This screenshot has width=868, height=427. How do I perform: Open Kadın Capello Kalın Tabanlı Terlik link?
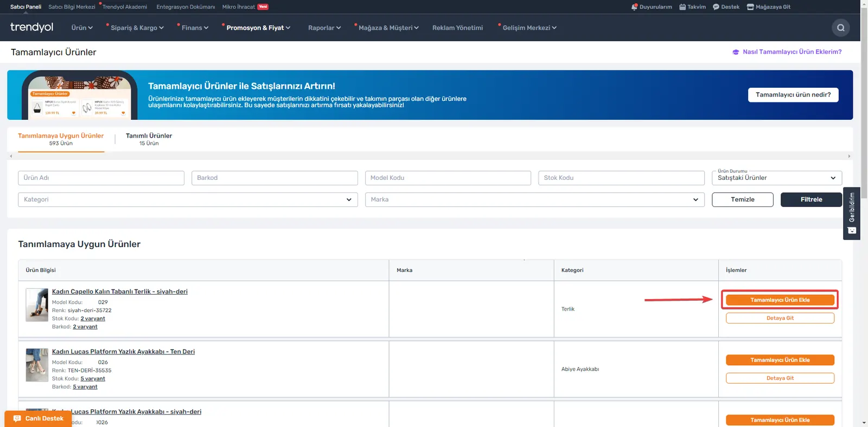click(x=120, y=292)
